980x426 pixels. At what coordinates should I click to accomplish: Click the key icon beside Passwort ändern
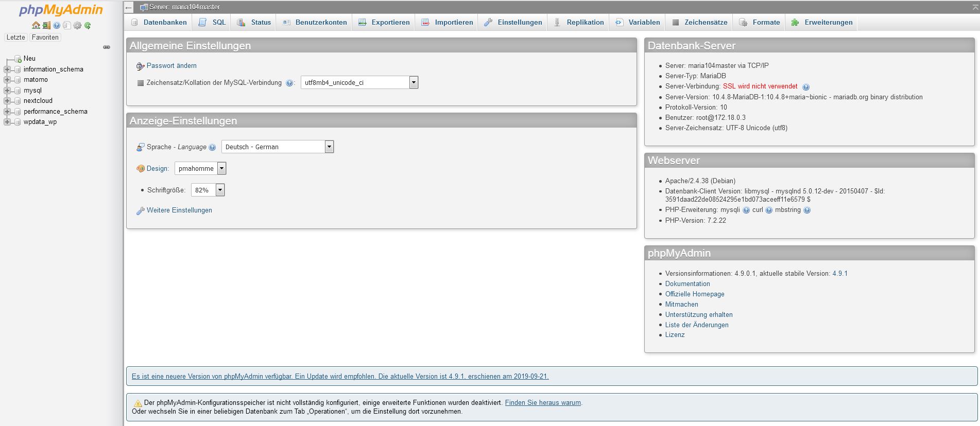[x=140, y=66]
